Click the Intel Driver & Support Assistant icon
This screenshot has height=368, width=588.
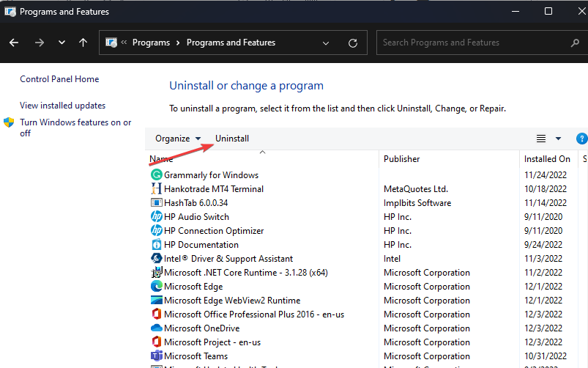[x=156, y=259]
